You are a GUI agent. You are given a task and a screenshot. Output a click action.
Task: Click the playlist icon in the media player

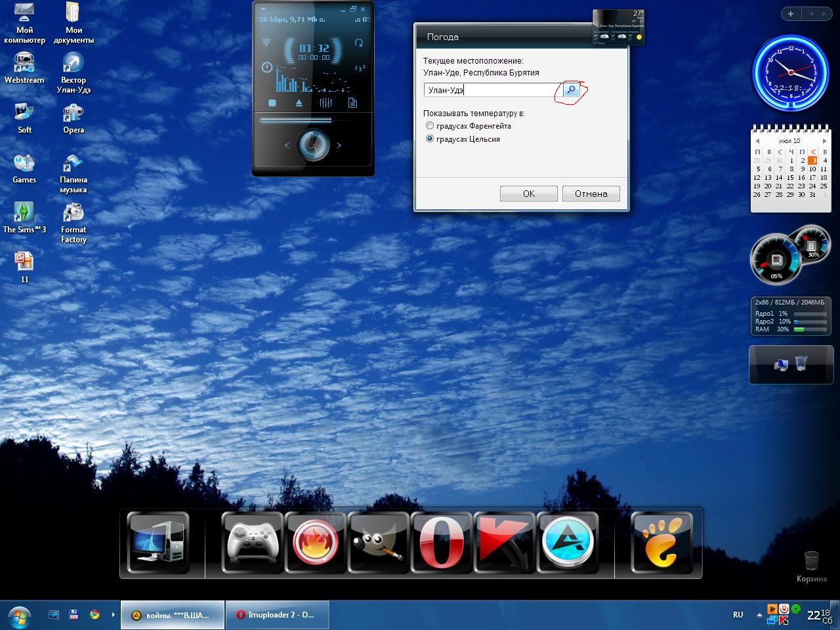click(352, 103)
